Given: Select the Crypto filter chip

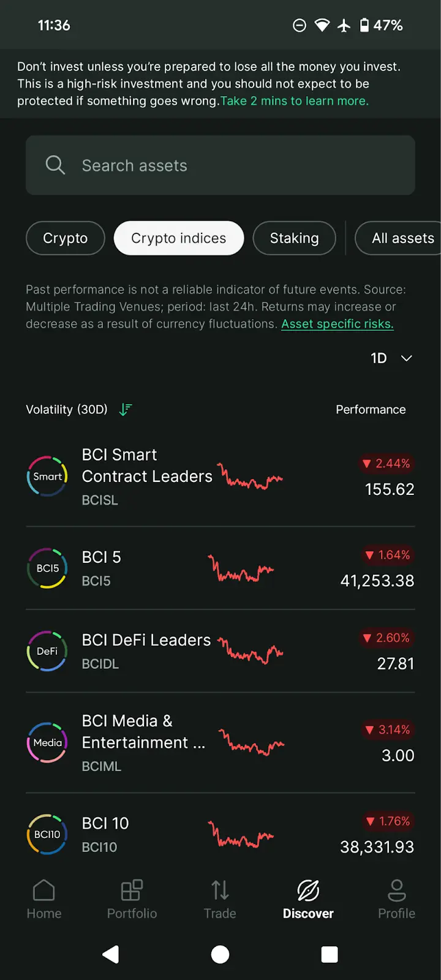Looking at the screenshot, I should click(66, 238).
